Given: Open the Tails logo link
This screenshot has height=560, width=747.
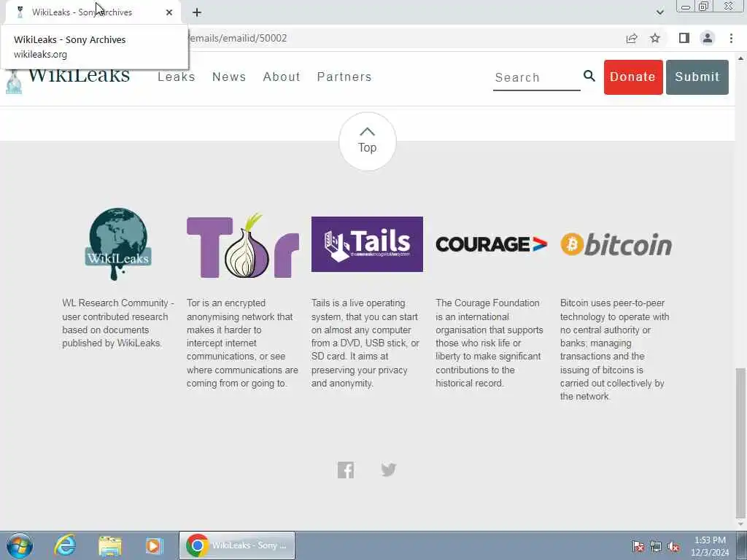Looking at the screenshot, I should [367, 244].
